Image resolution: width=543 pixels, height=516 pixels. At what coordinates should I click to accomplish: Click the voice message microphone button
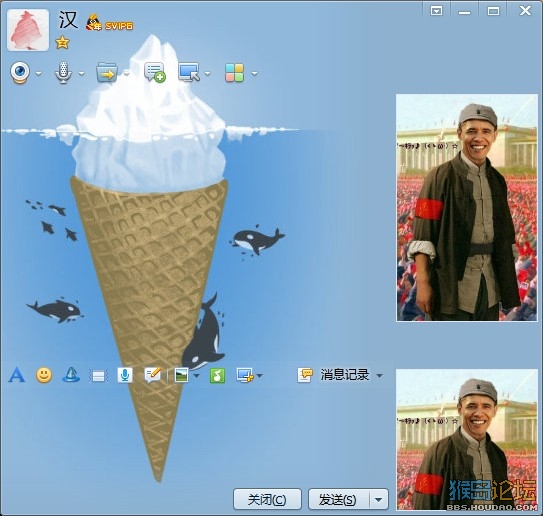click(125, 375)
